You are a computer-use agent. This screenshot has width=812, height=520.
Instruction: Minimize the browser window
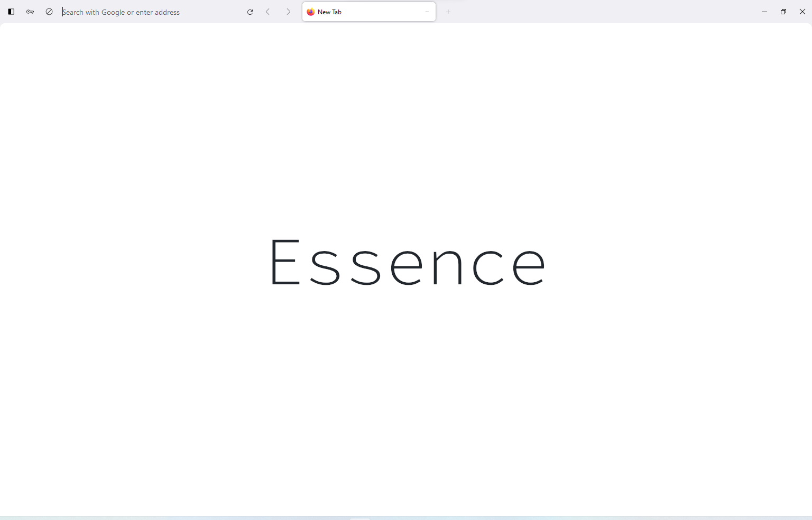764,12
